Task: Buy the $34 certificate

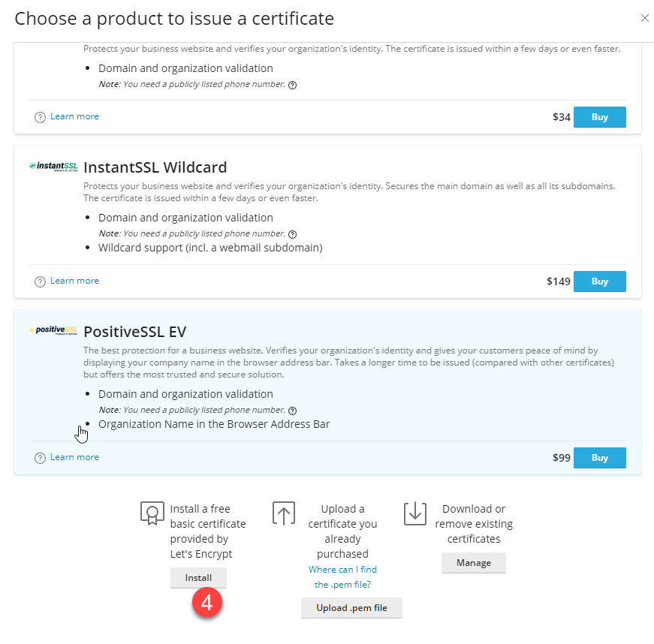Action: [x=599, y=117]
